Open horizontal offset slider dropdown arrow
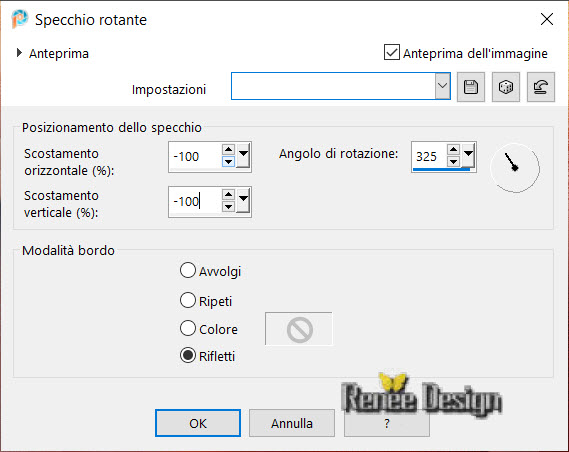569x452 pixels. tap(243, 156)
